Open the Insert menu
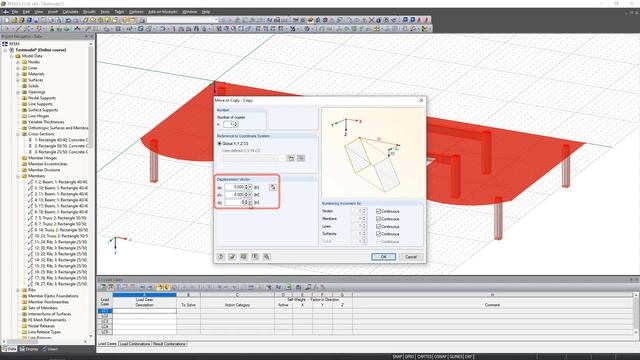This screenshot has height=360, width=640. (53, 12)
